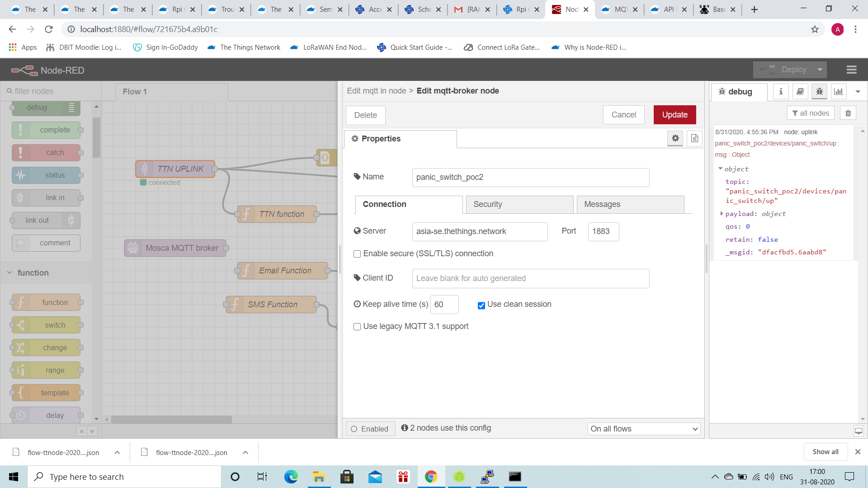Open File Explorer from taskbar
This screenshot has height=488, width=868.
319,477
